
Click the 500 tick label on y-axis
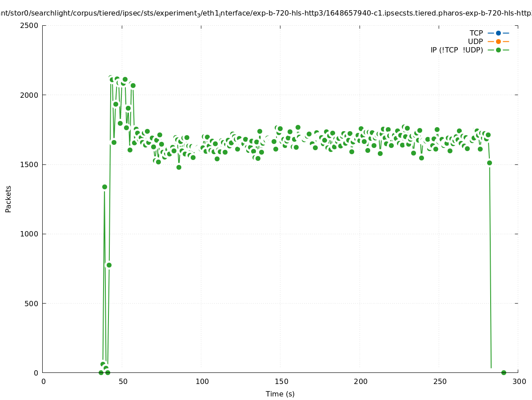(x=31, y=304)
